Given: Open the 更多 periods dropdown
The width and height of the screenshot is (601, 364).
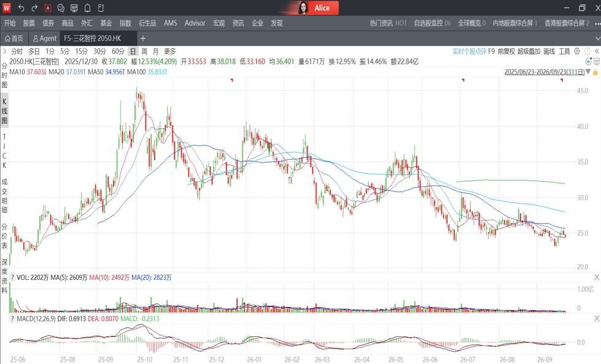Looking at the screenshot, I should coord(170,52).
